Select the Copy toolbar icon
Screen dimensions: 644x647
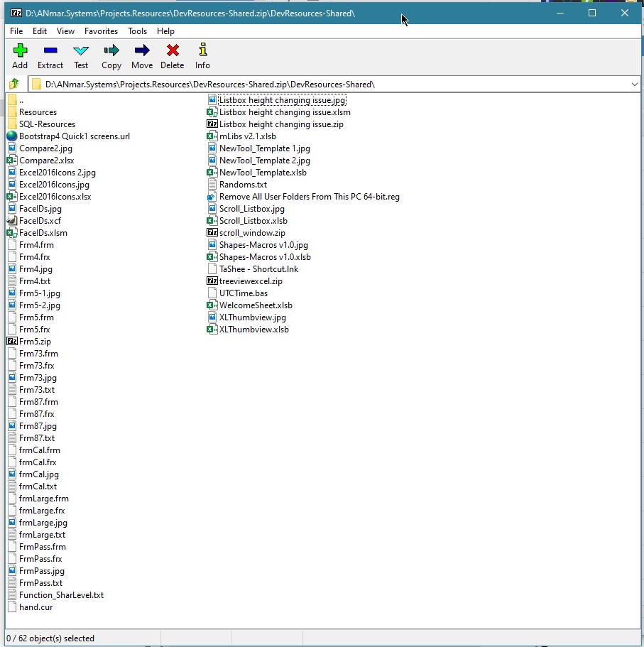click(111, 50)
